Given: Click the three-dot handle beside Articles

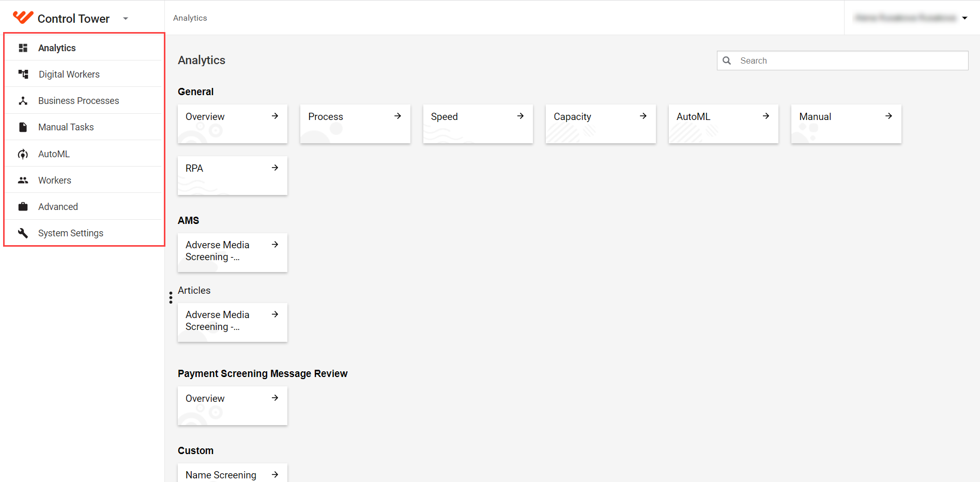Looking at the screenshot, I should (171, 298).
